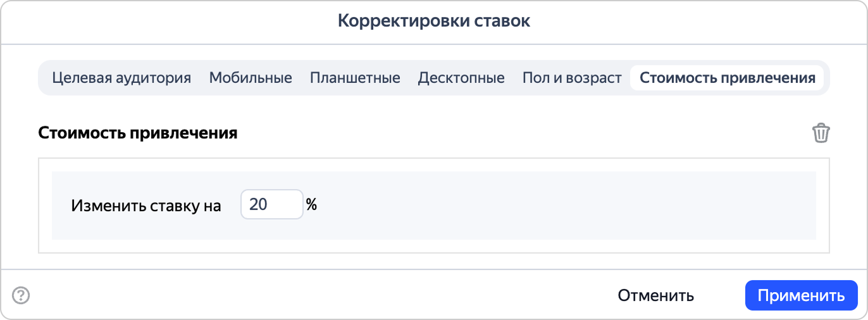Select the Планшетные tab
The height and width of the screenshot is (320, 868).
[355, 78]
